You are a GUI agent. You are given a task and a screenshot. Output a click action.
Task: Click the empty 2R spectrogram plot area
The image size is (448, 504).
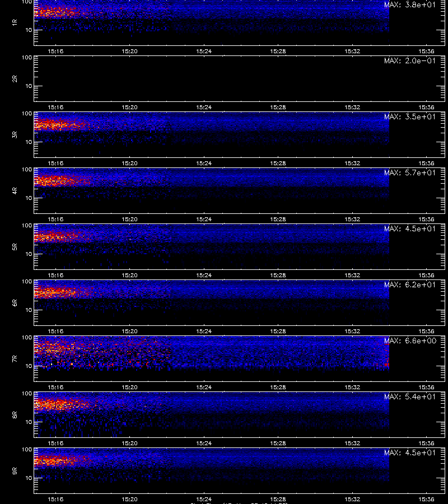tap(239, 79)
